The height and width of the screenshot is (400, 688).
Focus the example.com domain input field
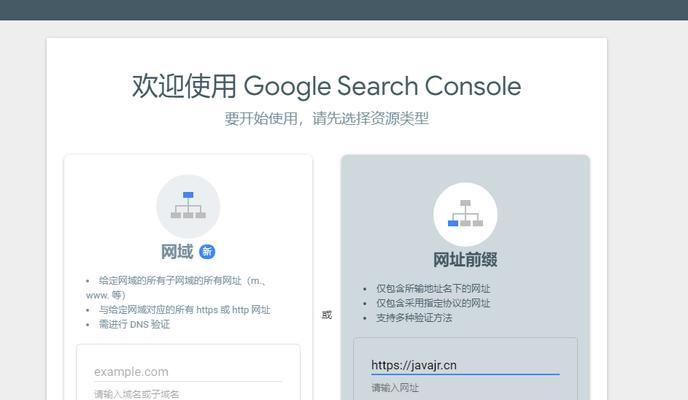tap(188, 372)
